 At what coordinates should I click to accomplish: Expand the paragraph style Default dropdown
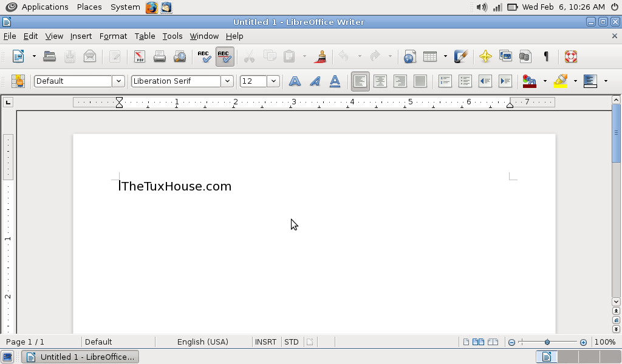118,81
